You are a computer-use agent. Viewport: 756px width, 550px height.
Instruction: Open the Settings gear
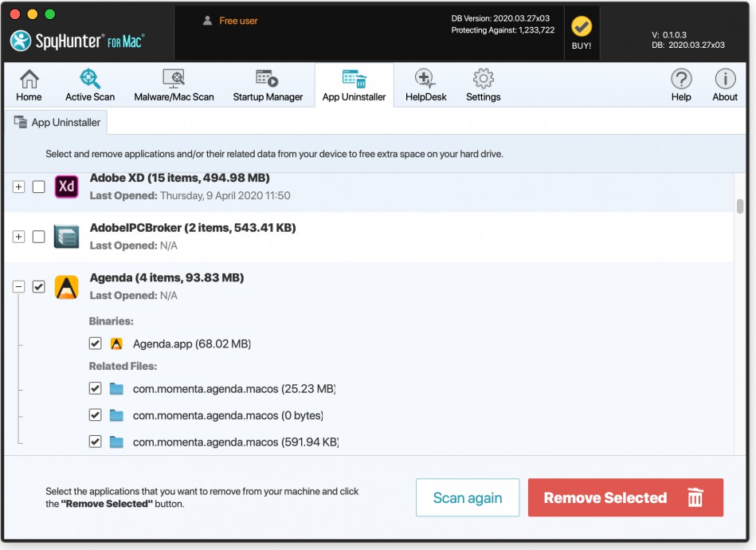(484, 84)
